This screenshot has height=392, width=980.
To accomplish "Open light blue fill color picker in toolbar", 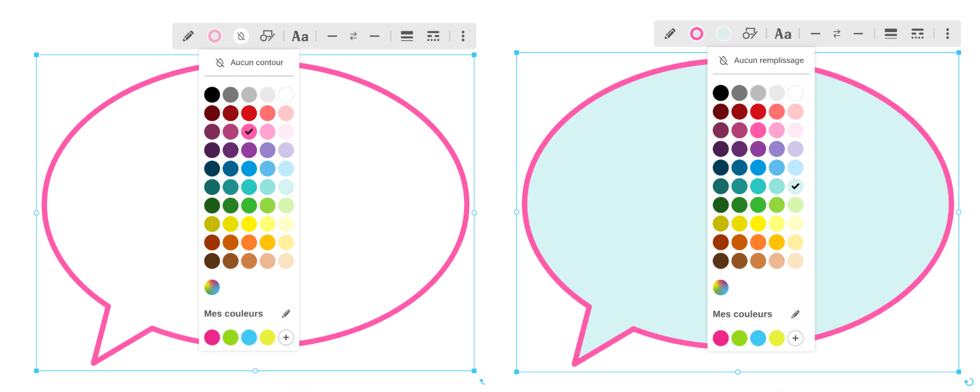I will click(x=723, y=34).
